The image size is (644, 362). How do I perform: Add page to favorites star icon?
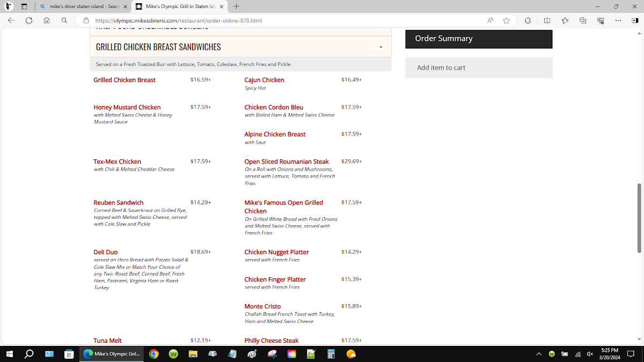point(506,20)
